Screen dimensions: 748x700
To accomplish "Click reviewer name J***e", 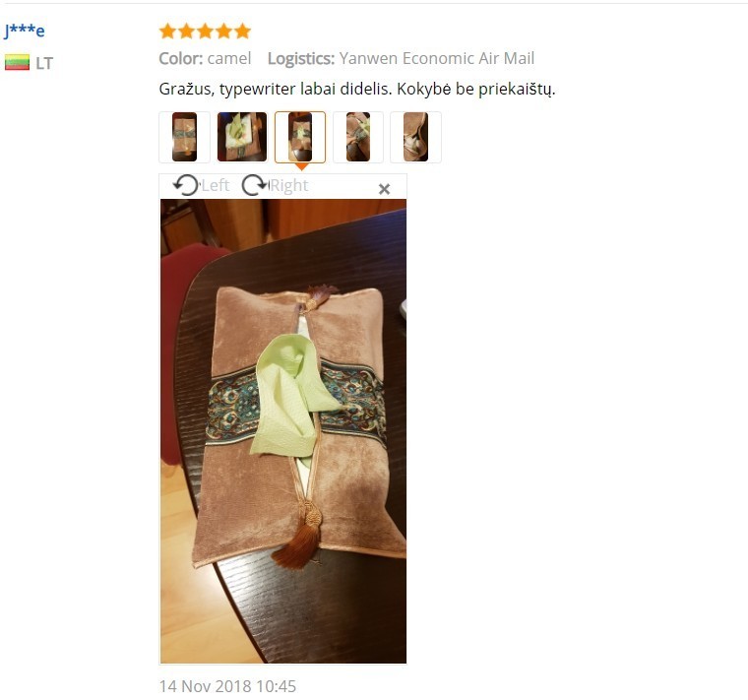I will 25,31.
